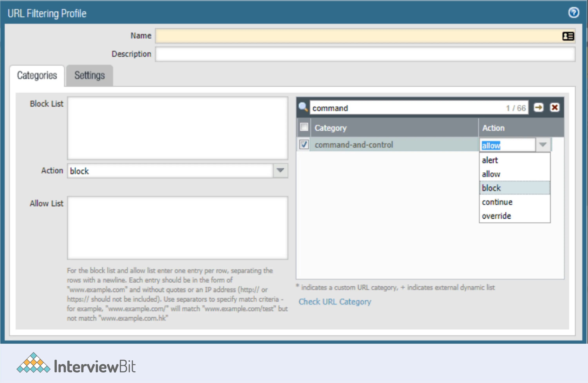The image size is (588, 383).
Task: Click the Name field card icon
Action: coord(568,36)
